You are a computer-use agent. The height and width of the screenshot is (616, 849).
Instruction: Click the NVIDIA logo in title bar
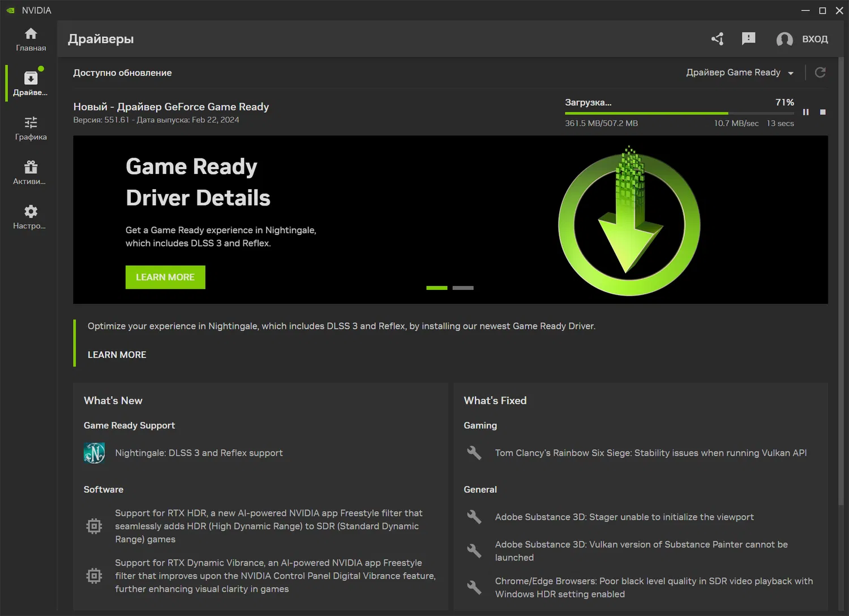click(x=10, y=10)
